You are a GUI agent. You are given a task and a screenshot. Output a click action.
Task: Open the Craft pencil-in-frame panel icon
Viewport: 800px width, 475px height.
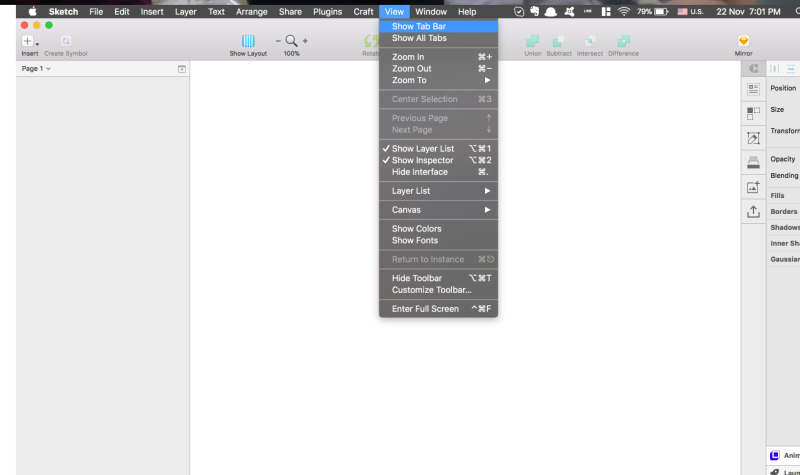coord(754,138)
